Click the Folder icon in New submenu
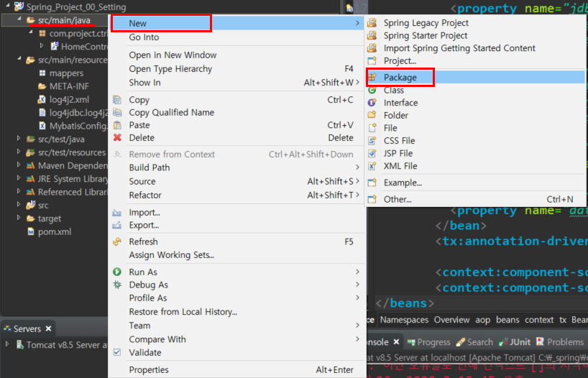Image resolution: width=588 pixels, height=378 pixels. [372, 115]
